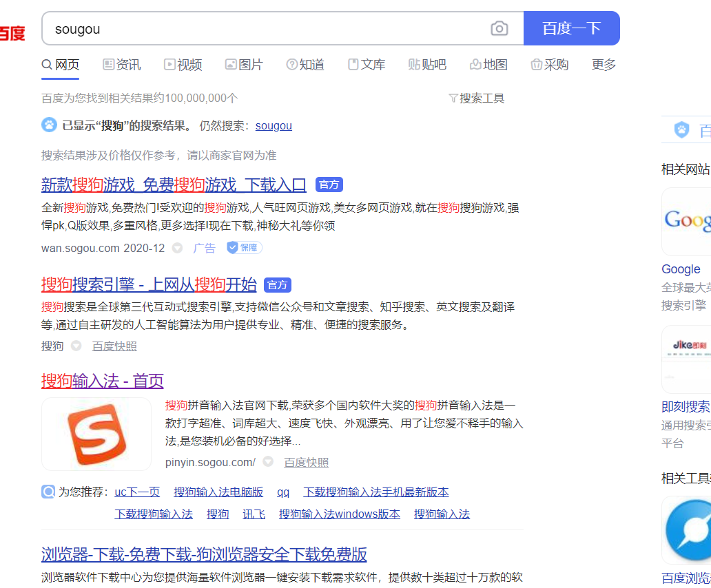Click the 搜狗 source label under second result

[52, 346]
